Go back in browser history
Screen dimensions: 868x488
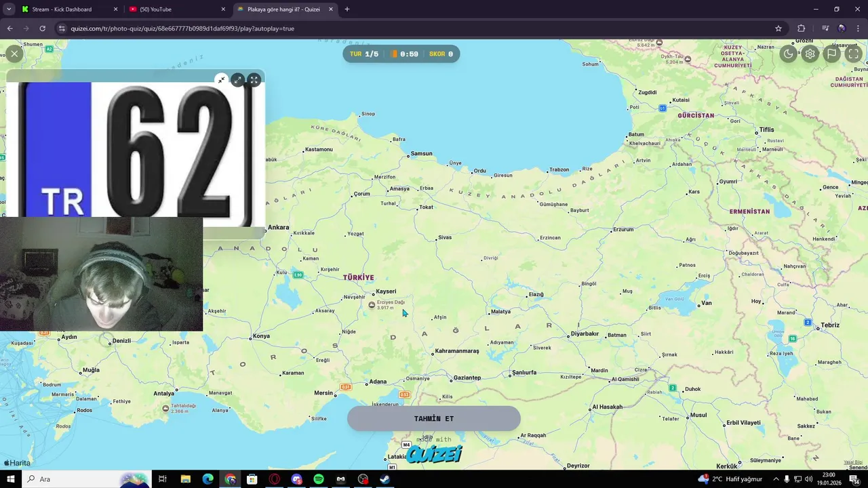(9, 28)
